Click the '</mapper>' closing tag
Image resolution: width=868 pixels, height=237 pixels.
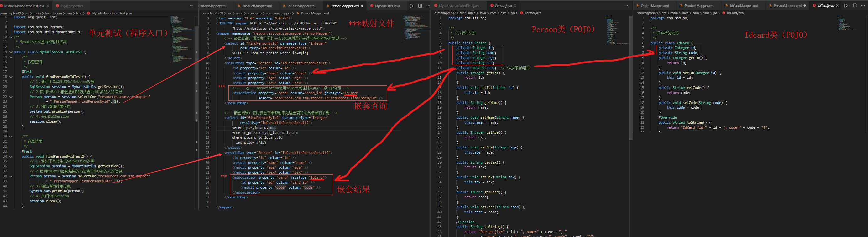[x=225, y=207]
